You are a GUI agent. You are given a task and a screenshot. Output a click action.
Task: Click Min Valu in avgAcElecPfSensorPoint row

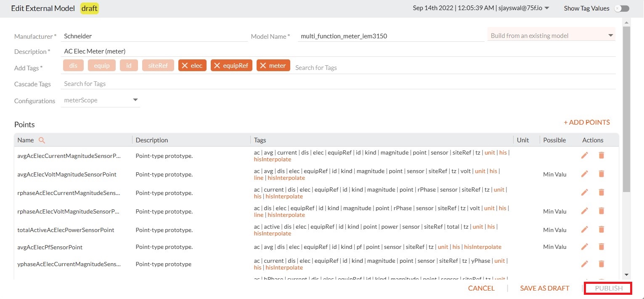click(x=555, y=247)
